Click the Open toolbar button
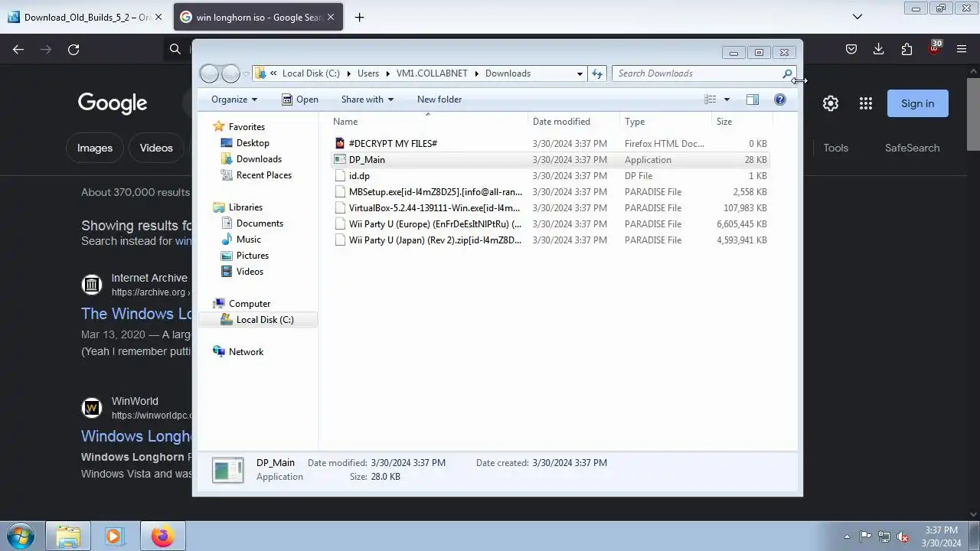980x551 pixels. (x=299, y=99)
